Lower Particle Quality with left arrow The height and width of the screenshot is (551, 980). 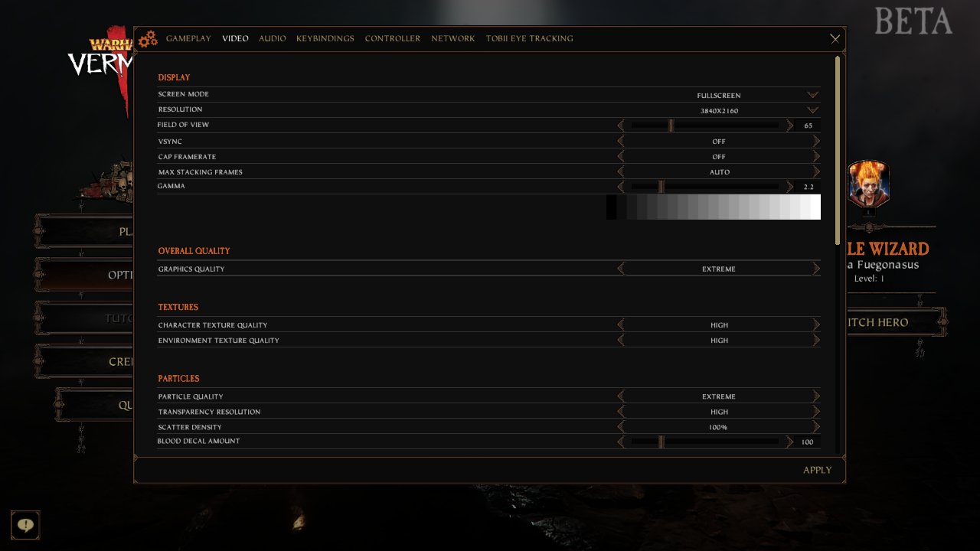621,396
